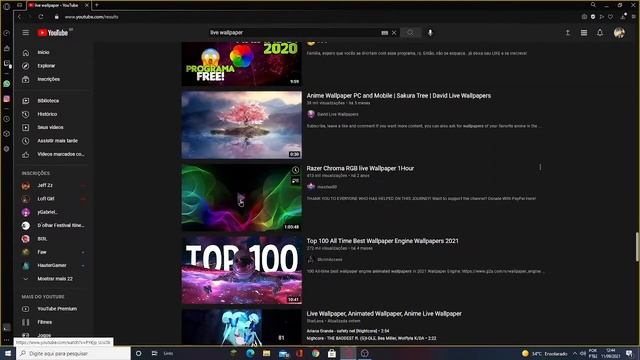Open Seus vídeos in the sidebar
640x360 pixels.
click(54, 127)
